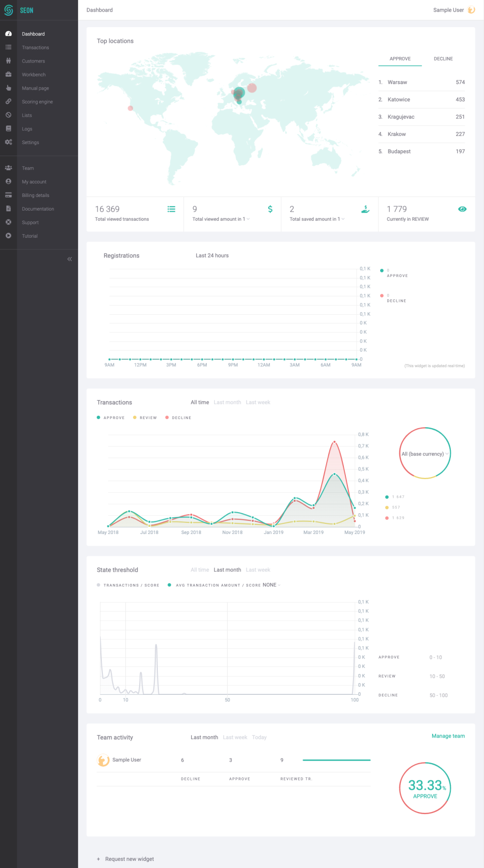Click the Sample User avatar in header
This screenshot has width=484, height=868.
[x=471, y=10]
